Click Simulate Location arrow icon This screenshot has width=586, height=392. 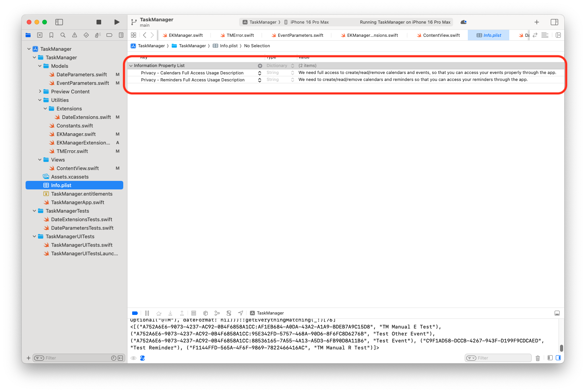click(x=240, y=313)
